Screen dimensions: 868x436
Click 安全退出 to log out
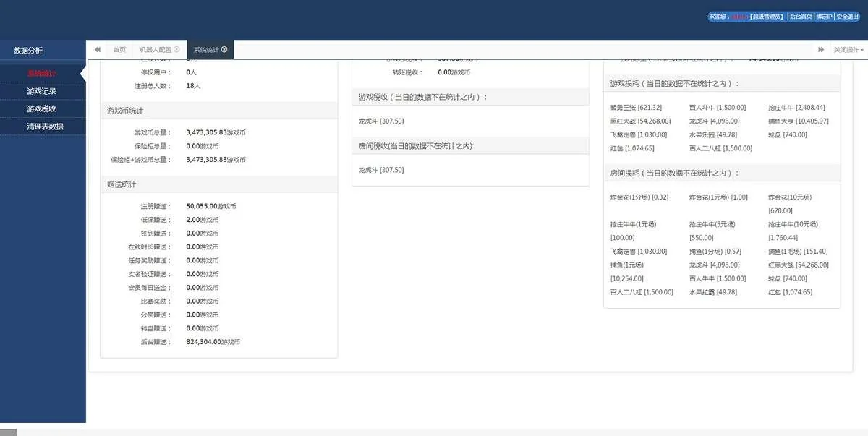(847, 17)
